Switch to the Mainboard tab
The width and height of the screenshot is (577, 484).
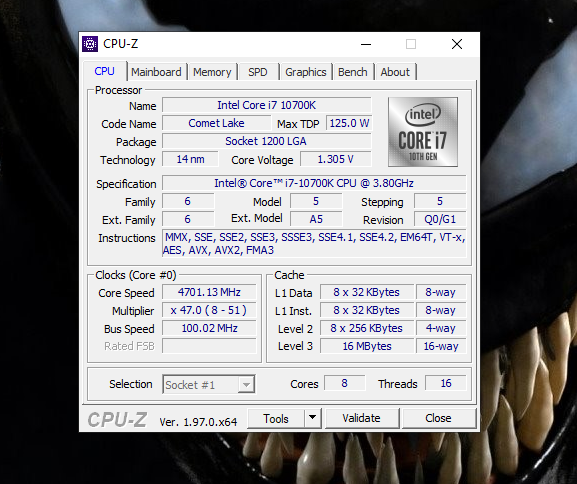[156, 72]
